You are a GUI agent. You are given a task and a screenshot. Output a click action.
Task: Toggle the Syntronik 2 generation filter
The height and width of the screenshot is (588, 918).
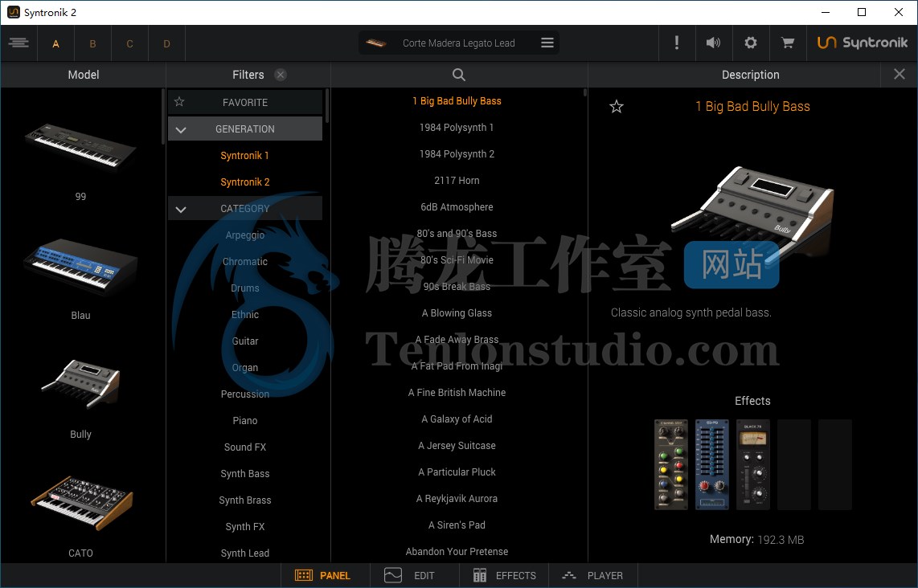click(244, 182)
